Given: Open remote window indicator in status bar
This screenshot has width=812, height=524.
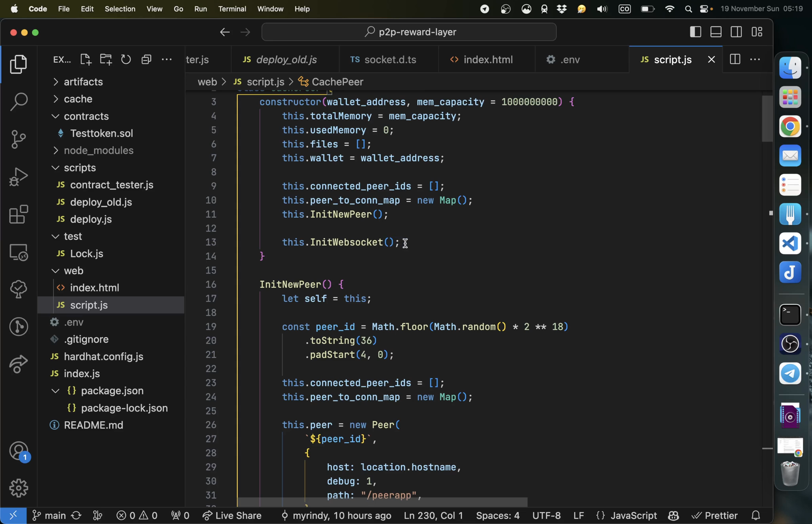Looking at the screenshot, I should point(13,515).
